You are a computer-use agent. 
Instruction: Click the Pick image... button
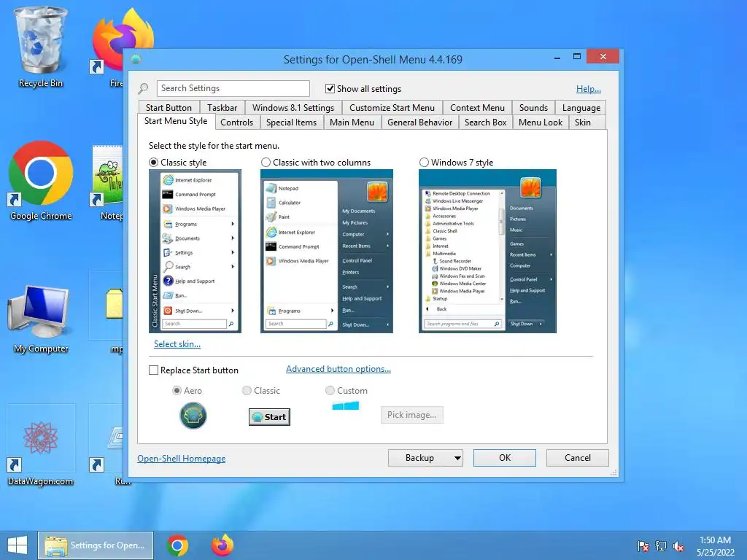(x=411, y=415)
